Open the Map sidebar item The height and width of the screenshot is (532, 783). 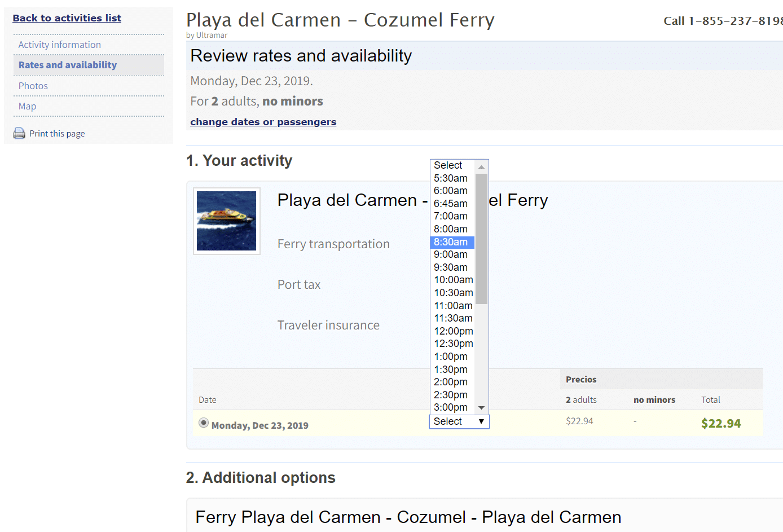coord(27,106)
